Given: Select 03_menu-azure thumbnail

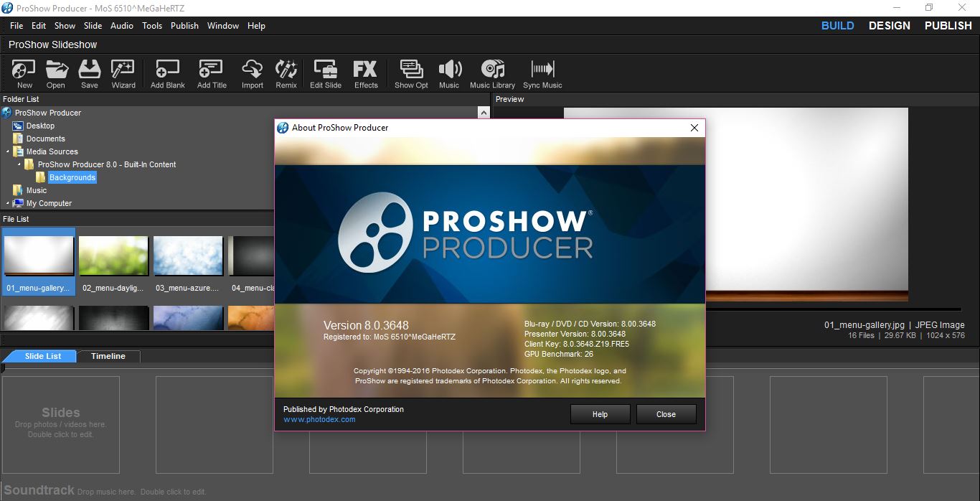Looking at the screenshot, I should coord(188,261).
